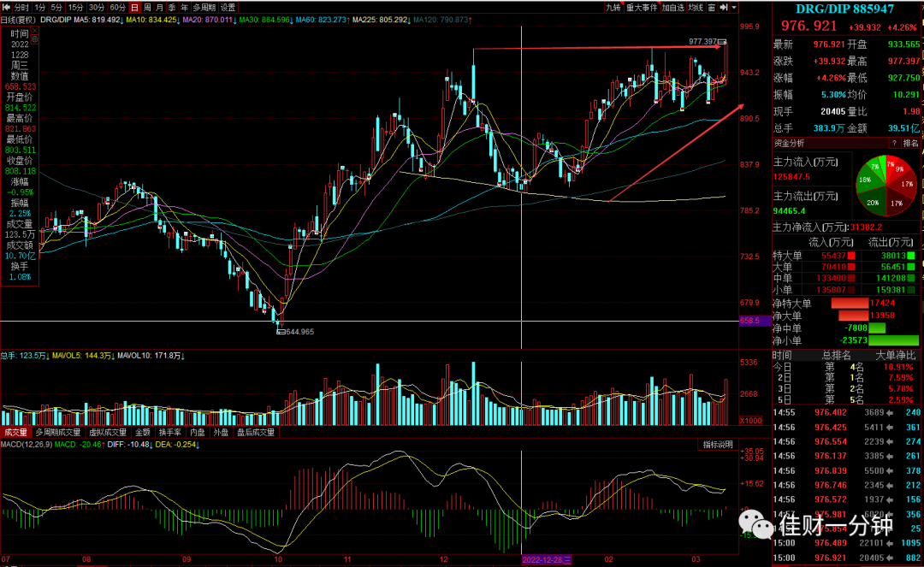Click the jump-to-end arrow icon
The image size is (924, 567).
(x=724, y=8)
